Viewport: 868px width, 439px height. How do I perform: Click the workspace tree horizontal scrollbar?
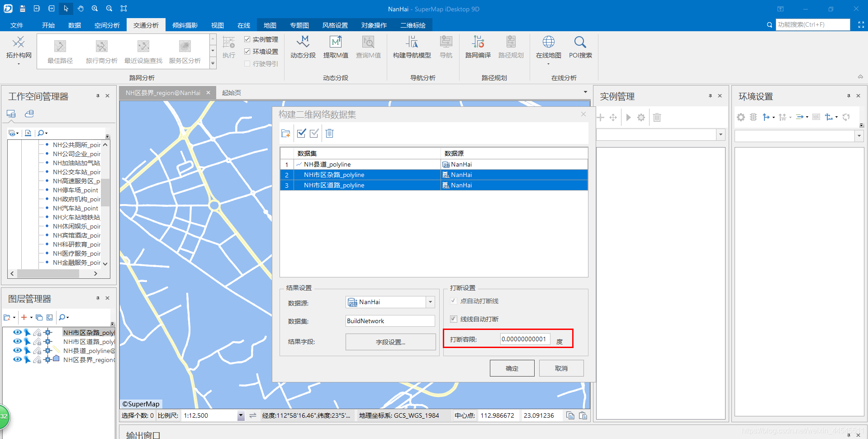click(x=53, y=273)
